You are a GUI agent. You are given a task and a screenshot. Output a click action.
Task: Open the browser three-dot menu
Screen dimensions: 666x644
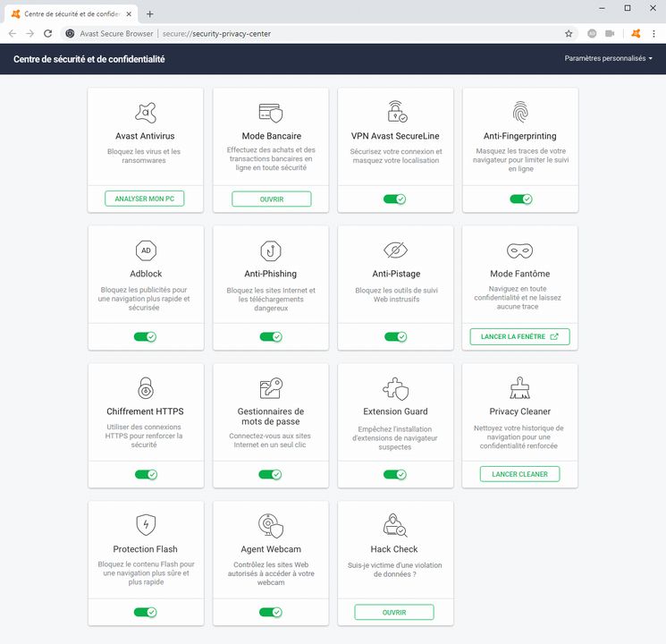pos(653,34)
